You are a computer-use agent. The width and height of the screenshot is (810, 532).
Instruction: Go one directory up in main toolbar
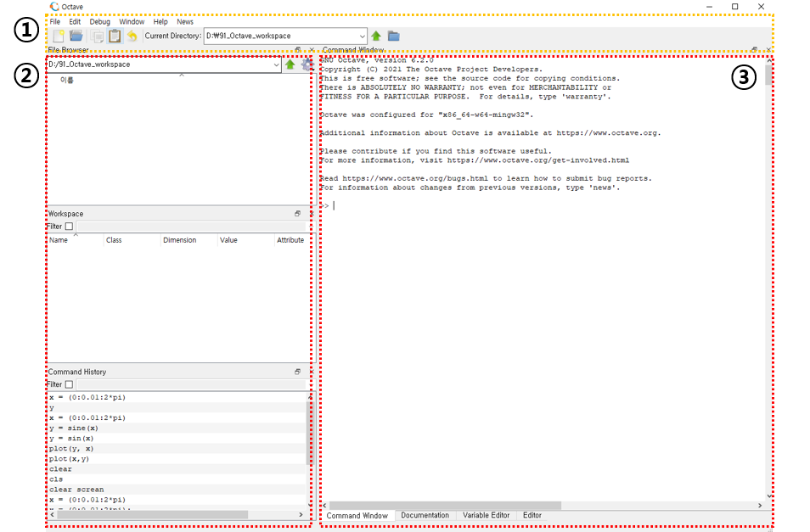(376, 36)
